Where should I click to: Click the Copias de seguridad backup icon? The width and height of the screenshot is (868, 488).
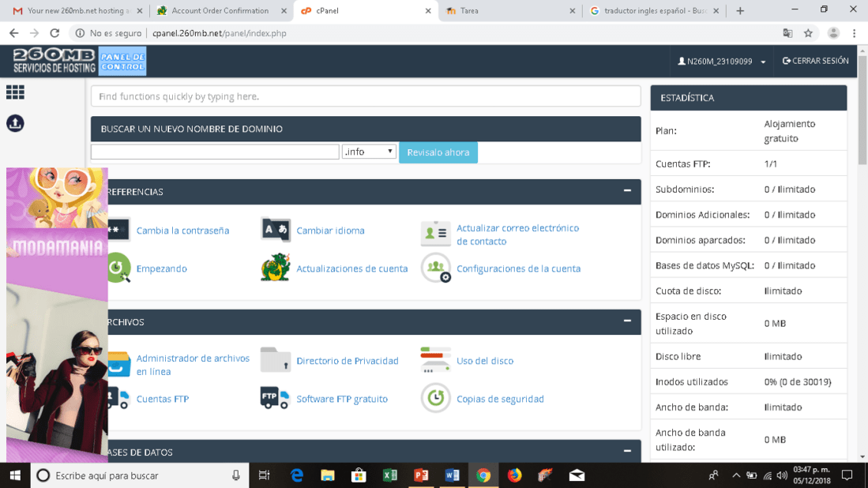tap(435, 399)
